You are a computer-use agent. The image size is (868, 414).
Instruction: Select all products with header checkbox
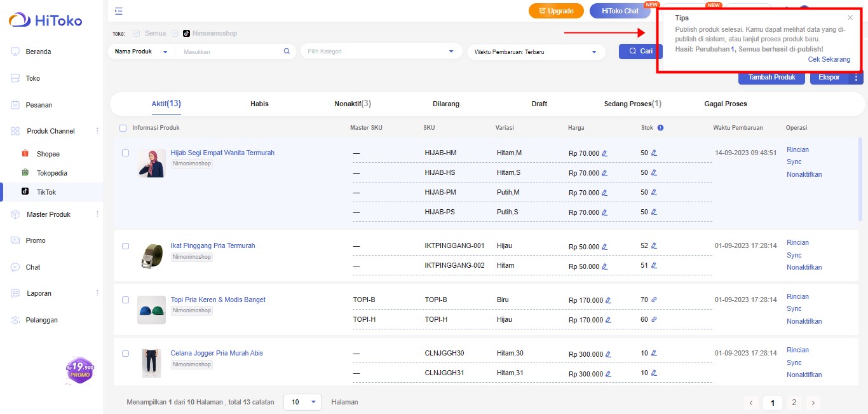tap(123, 128)
